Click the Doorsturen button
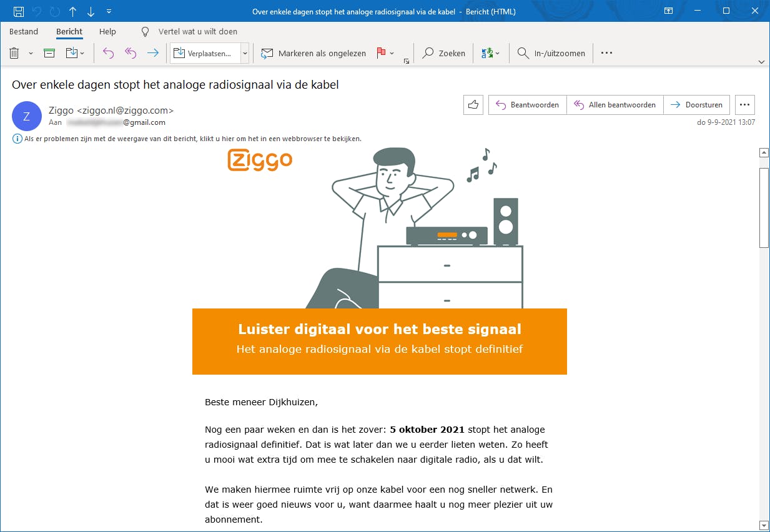770x532 pixels. [697, 105]
